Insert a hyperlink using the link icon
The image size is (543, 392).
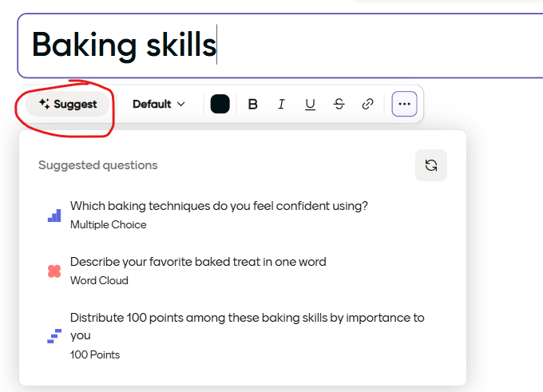point(367,104)
